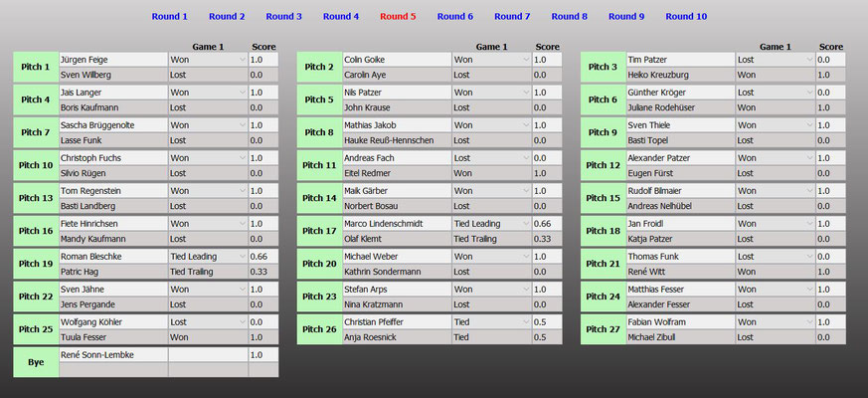868x398 pixels.
Task: Click player name René Witt
Action: point(646,272)
